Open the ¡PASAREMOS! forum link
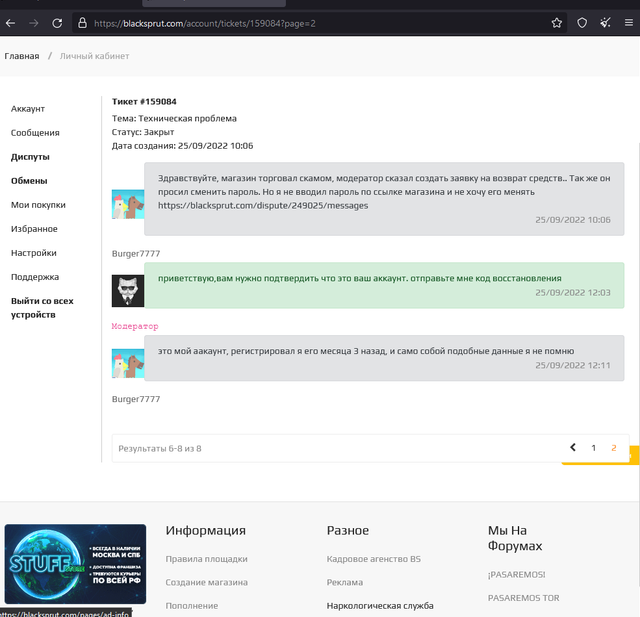The height and width of the screenshot is (617, 640). pos(516,575)
